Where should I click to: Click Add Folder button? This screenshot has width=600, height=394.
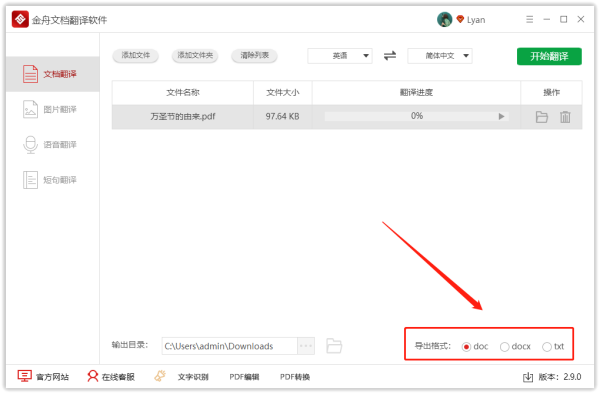[195, 55]
